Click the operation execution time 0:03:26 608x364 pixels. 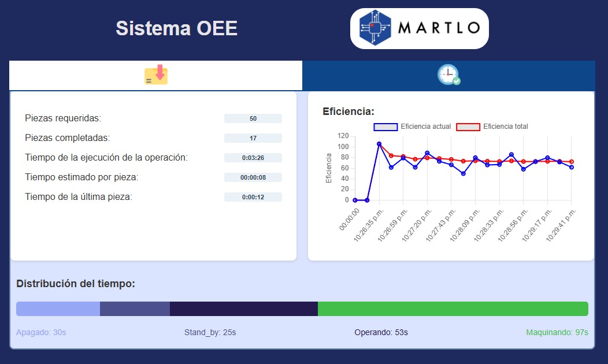click(253, 158)
